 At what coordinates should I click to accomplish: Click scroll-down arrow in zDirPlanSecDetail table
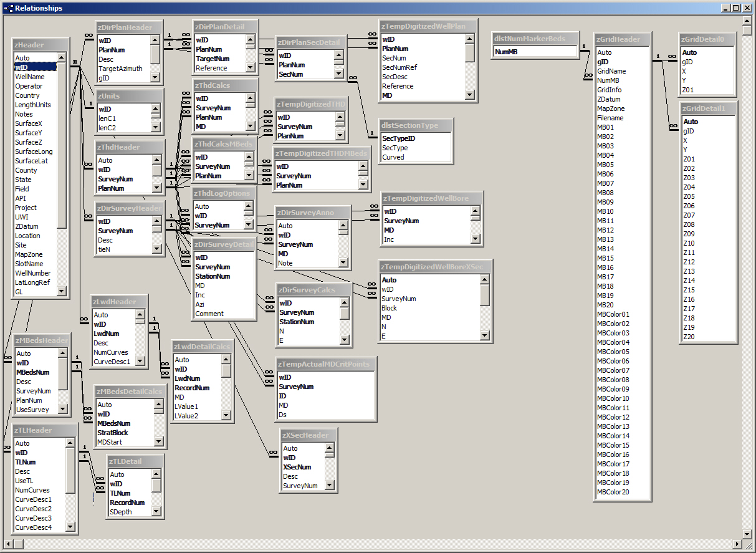339,74
